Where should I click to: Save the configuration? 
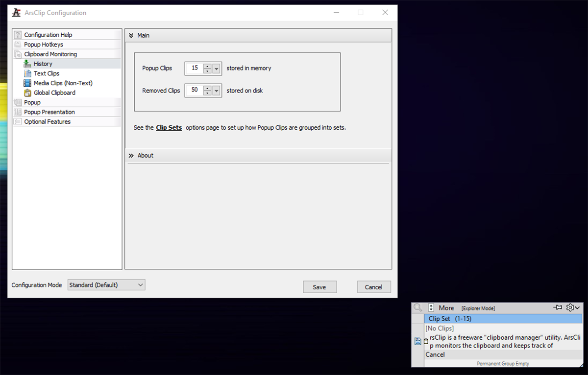tap(319, 287)
